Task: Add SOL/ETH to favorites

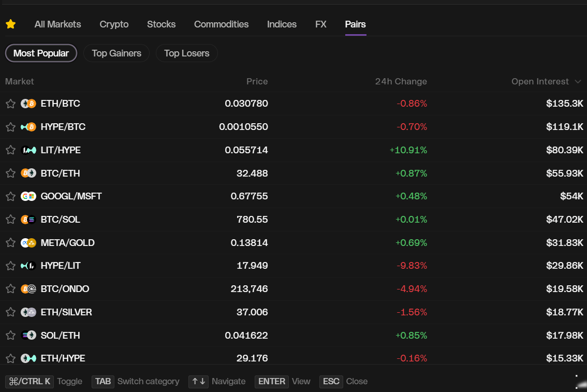Action: click(10, 335)
